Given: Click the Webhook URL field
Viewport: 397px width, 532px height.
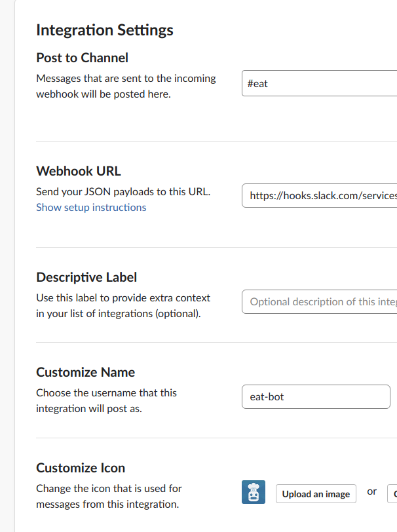Looking at the screenshot, I should (x=319, y=195).
